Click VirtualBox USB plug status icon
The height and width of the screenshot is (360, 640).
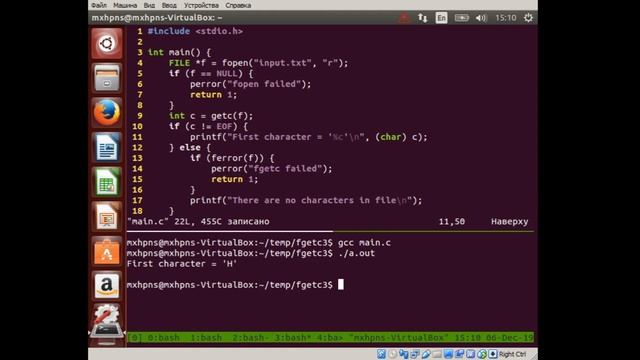pos(426,354)
